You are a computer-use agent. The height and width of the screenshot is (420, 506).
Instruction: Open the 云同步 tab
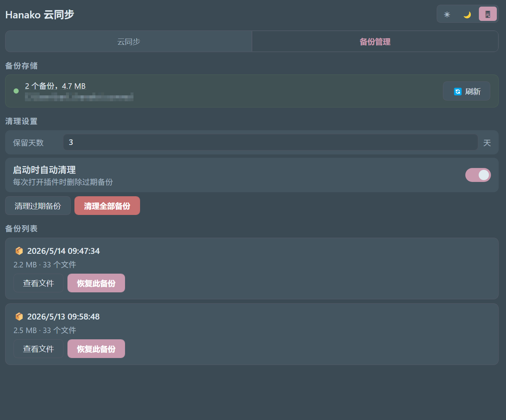129,41
